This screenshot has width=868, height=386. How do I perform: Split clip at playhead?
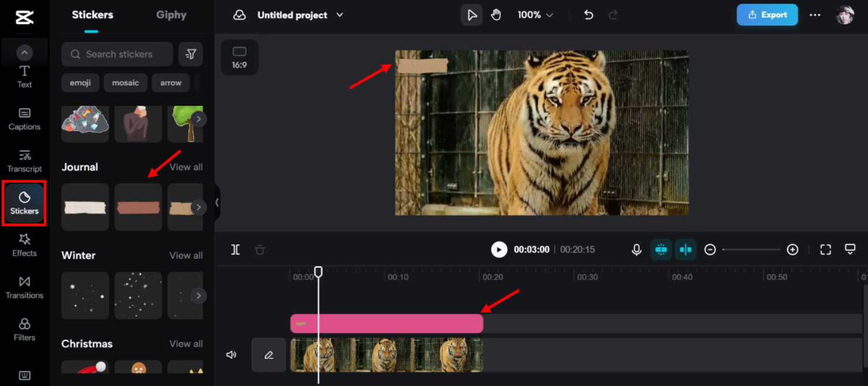[x=235, y=250]
